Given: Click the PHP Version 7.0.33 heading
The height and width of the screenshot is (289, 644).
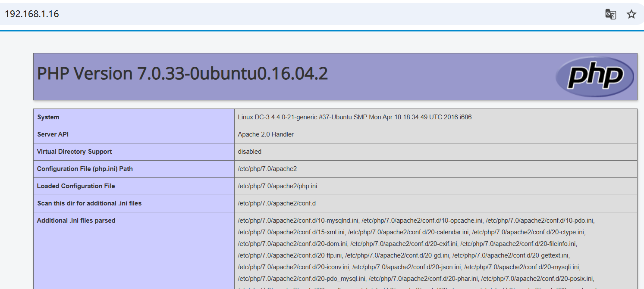Looking at the screenshot, I should 182,74.
